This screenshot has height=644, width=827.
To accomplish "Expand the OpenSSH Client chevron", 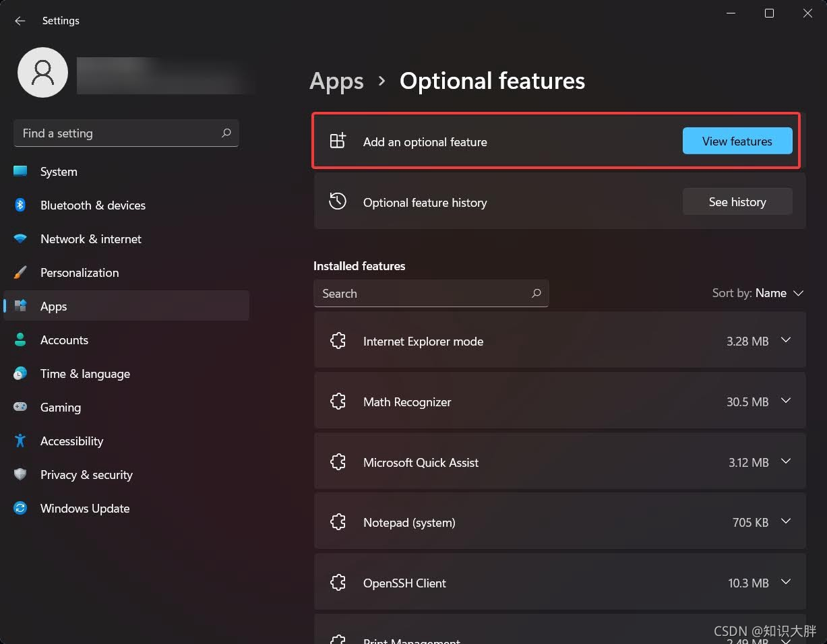I will coord(786,582).
